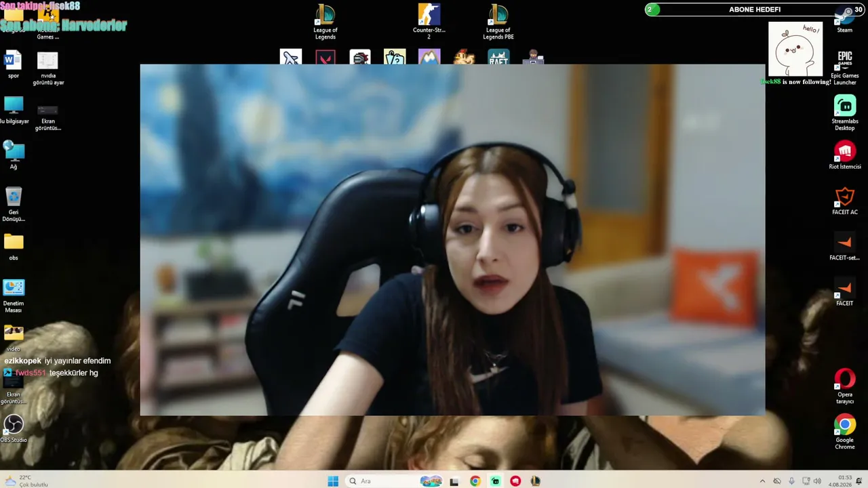Select the Valorant desktop icon
This screenshot has height=488, width=868.
[x=325, y=57]
